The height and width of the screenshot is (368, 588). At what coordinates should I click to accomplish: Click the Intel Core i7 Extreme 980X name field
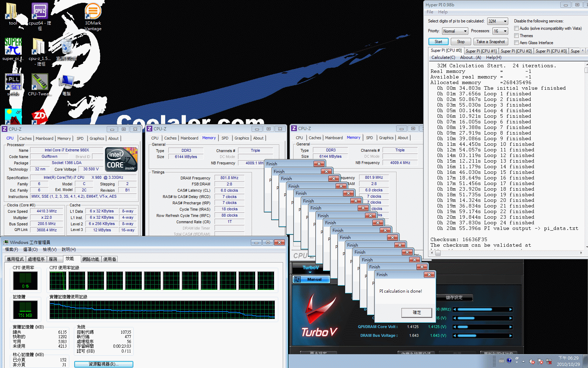[66, 150]
